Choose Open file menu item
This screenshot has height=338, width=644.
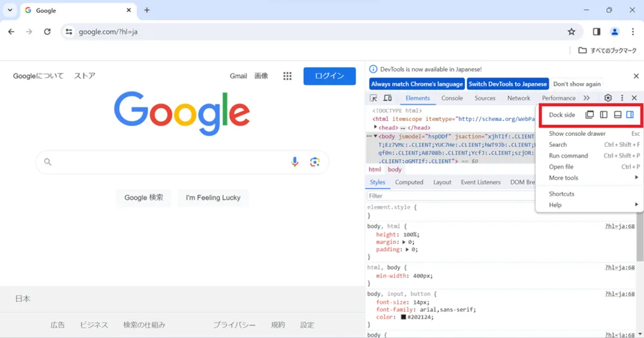[589, 167]
